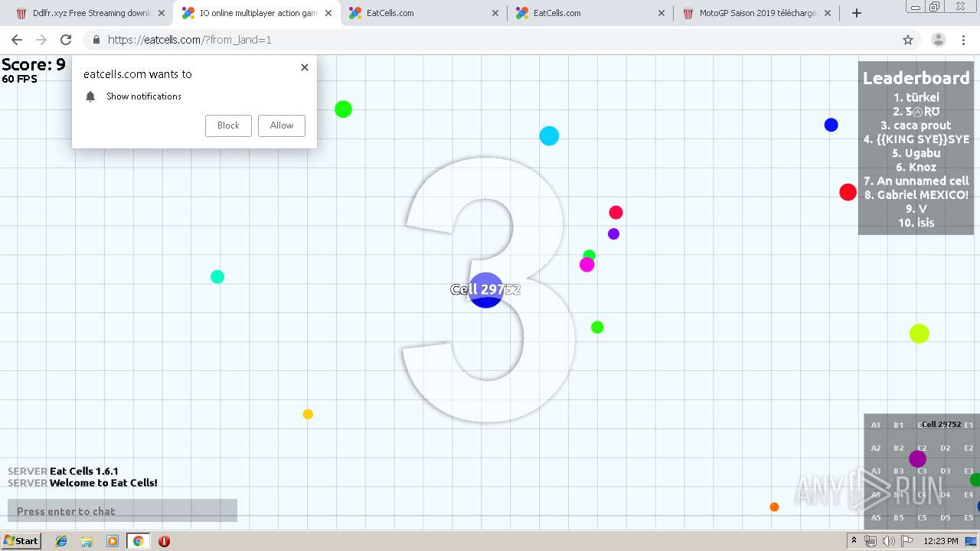Click the small yellow-orange pellet at lower left
This screenshot has width=980, height=551.
(308, 414)
